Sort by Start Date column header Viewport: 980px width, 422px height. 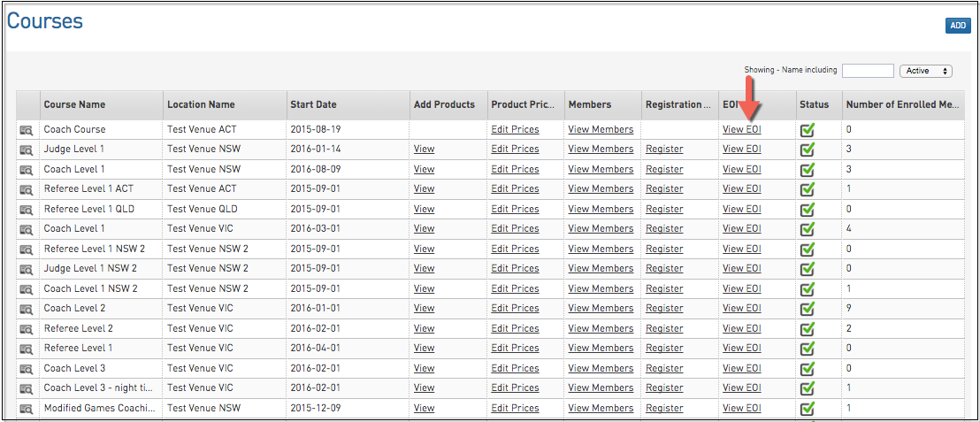pos(313,104)
